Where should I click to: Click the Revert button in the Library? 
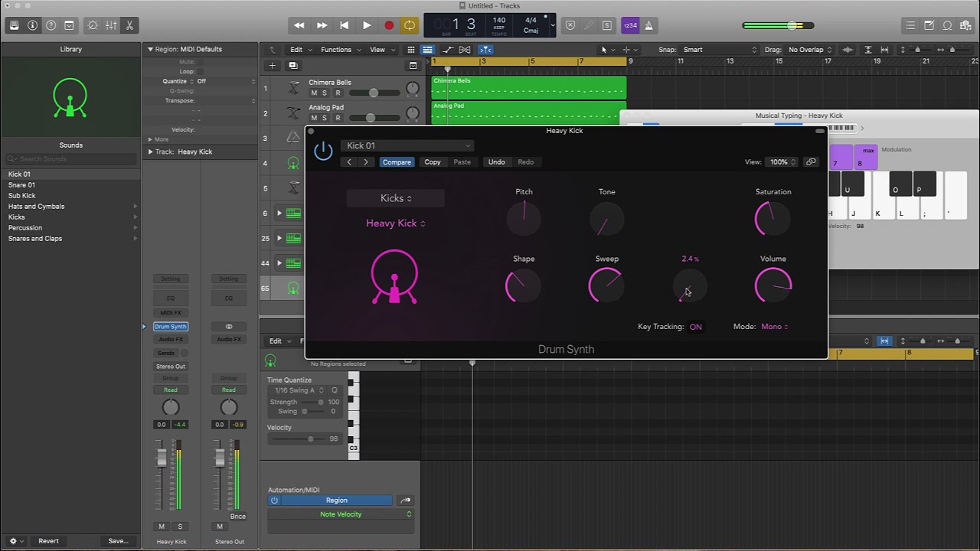48,541
